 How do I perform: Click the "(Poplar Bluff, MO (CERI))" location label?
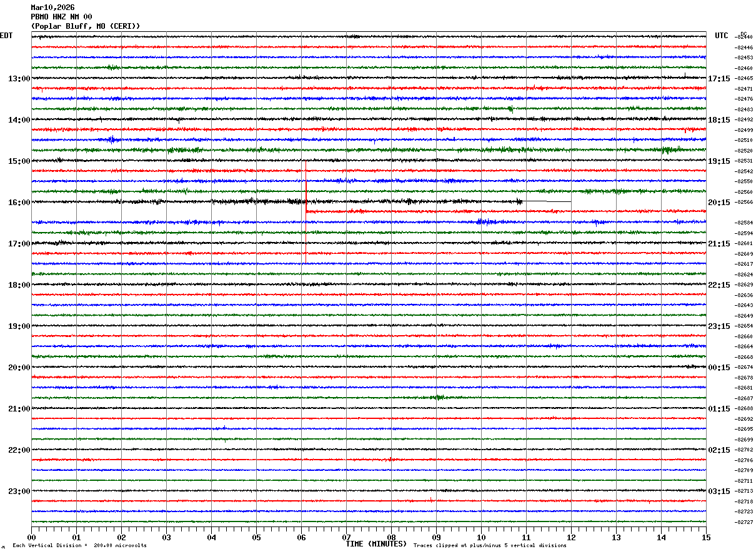pyautogui.click(x=86, y=26)
